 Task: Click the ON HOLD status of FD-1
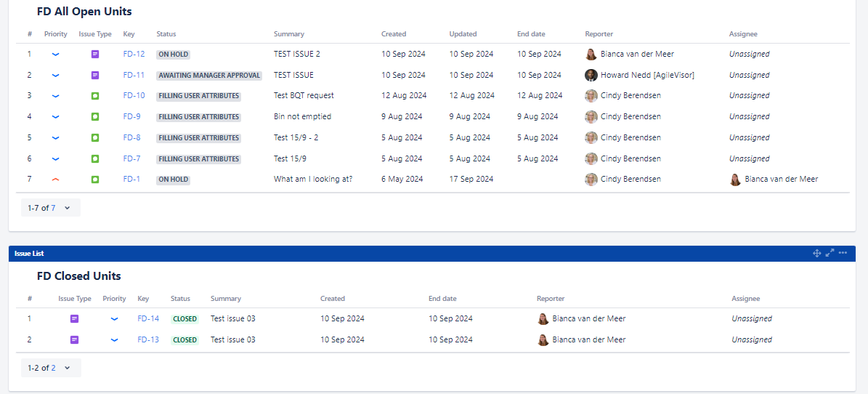pos(174,180)
